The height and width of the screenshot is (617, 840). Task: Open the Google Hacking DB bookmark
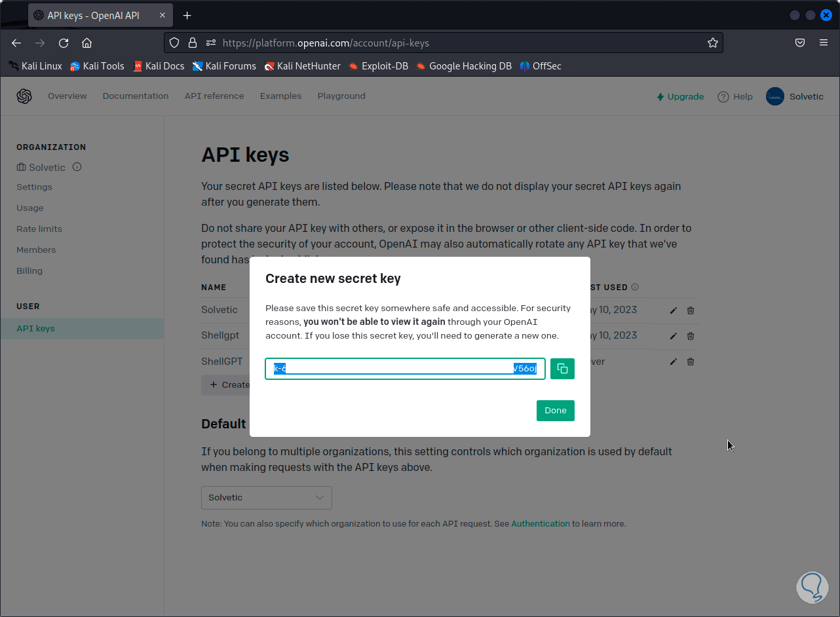click(464, 66)
